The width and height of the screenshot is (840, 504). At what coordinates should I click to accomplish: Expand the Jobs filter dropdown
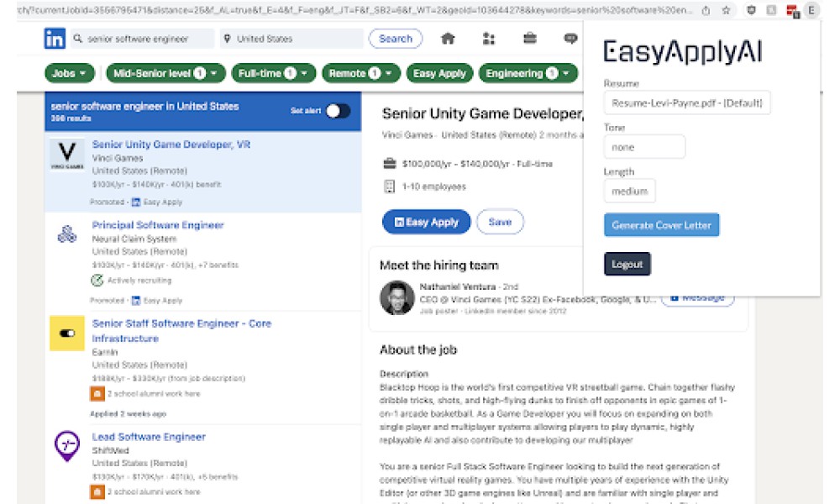point(70,73)
